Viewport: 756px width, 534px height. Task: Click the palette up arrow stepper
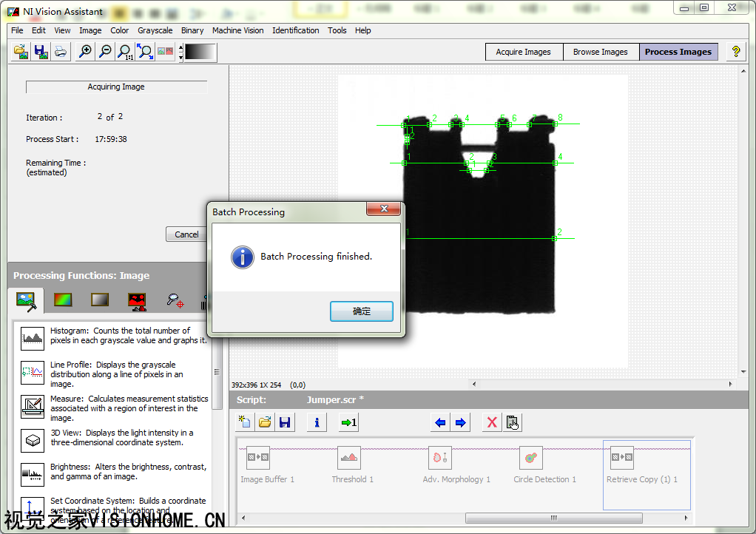click(x=180, y=48)
